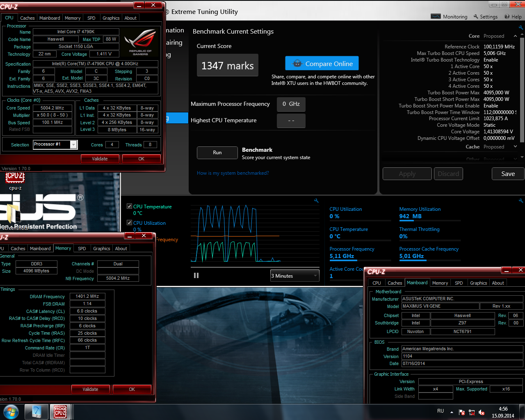Click wrench icon above Memory Utilization tiles
525x420 pixels.
[521, 201]
